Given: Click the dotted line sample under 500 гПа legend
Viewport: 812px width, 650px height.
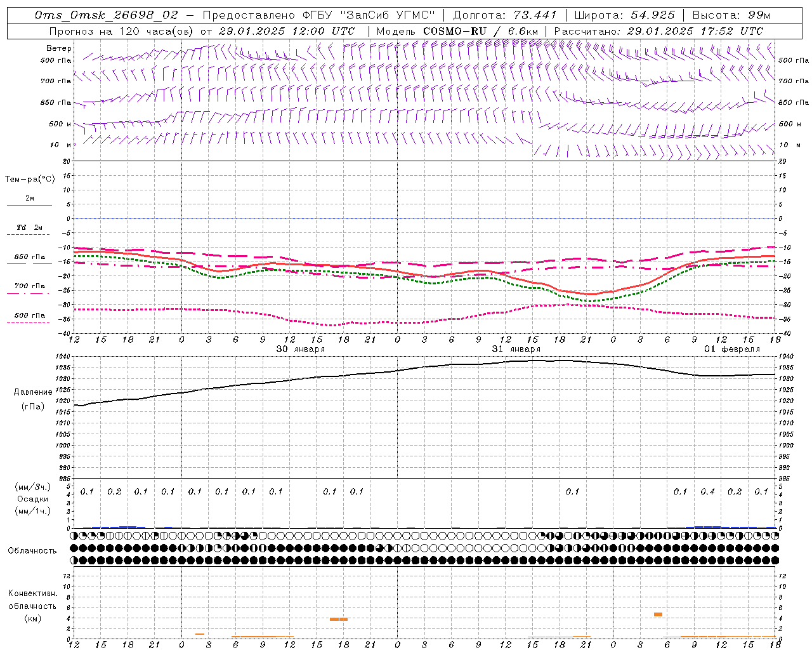Looking at the screenshot, I should point(28,322).
